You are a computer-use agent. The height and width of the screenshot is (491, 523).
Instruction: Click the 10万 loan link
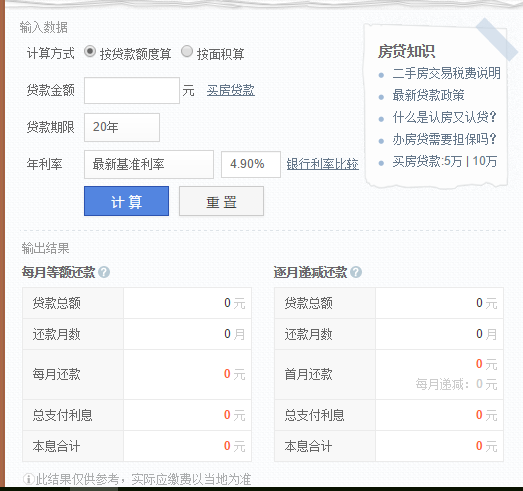click(x=485, y=161)
